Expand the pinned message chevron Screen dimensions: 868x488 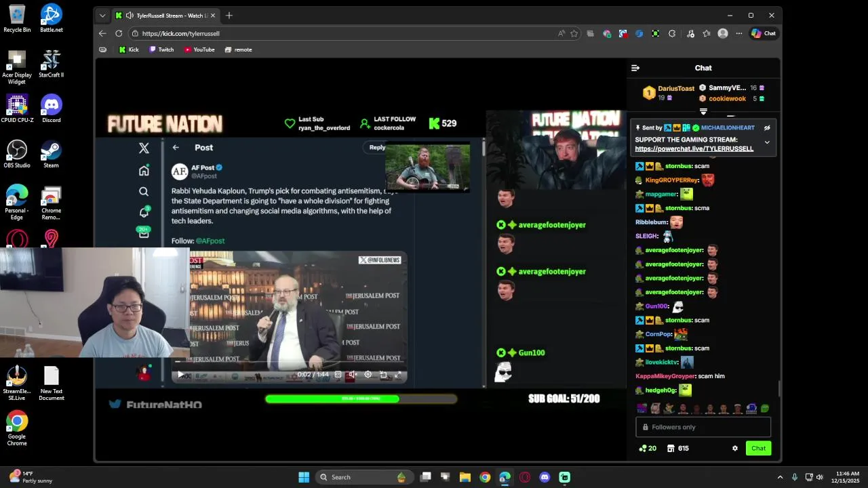coord(767,142)
